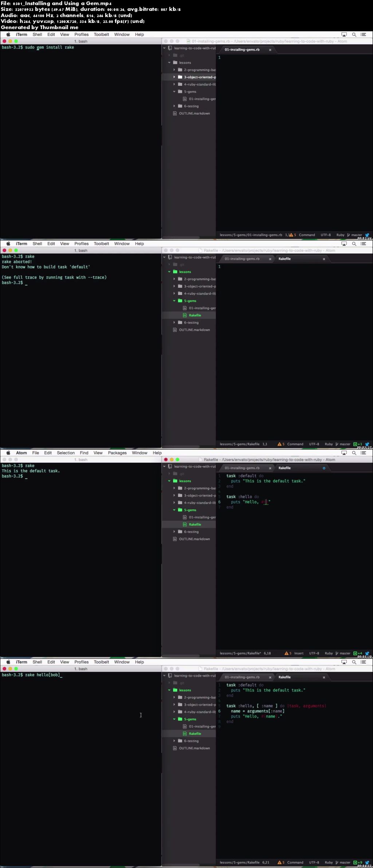The image size is (373, 868).
Task: Open the Atom application menu
Action: (x=21, y=453)
